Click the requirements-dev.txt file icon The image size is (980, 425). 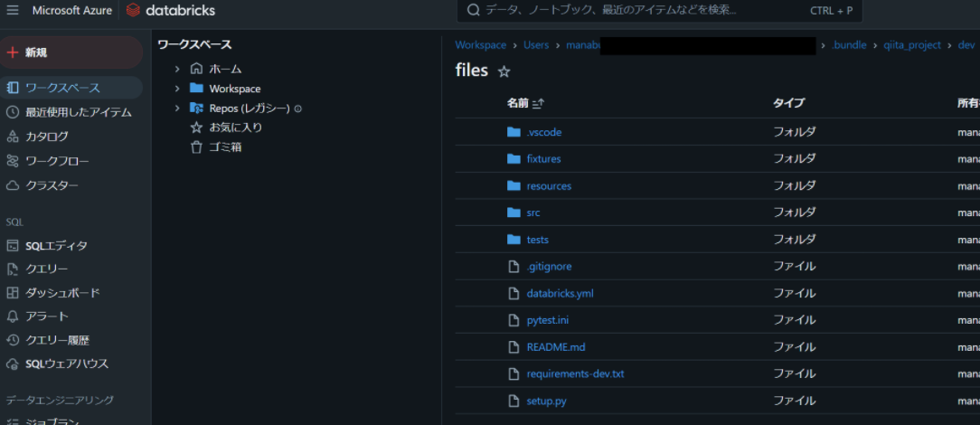514,373
